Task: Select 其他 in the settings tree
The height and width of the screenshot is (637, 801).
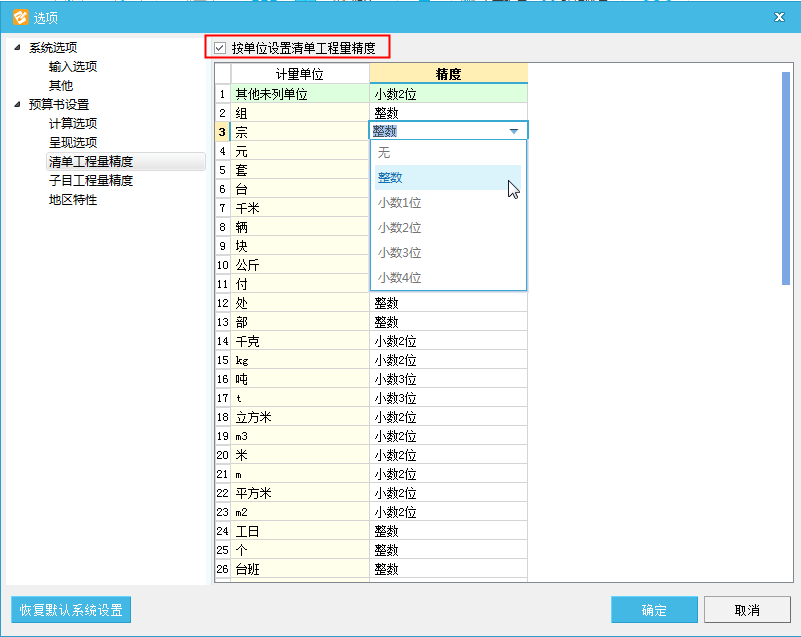Action: (61, 86)
